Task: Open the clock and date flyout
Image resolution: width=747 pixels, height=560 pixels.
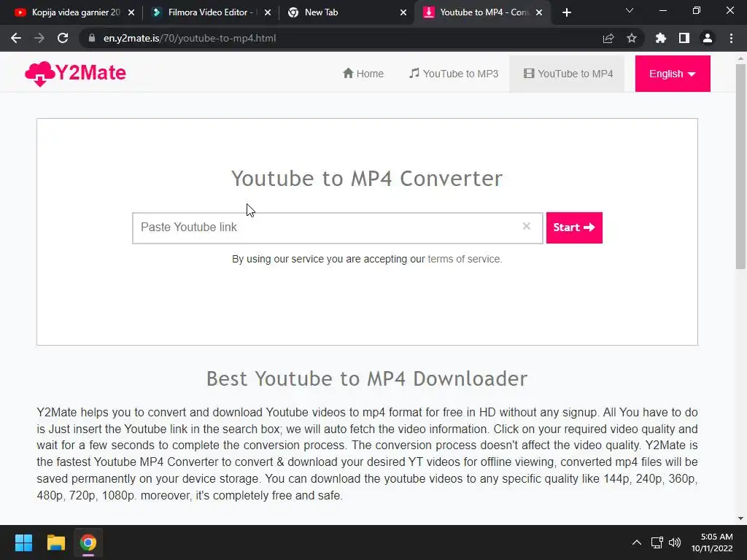Action: (x=712, y=542)
